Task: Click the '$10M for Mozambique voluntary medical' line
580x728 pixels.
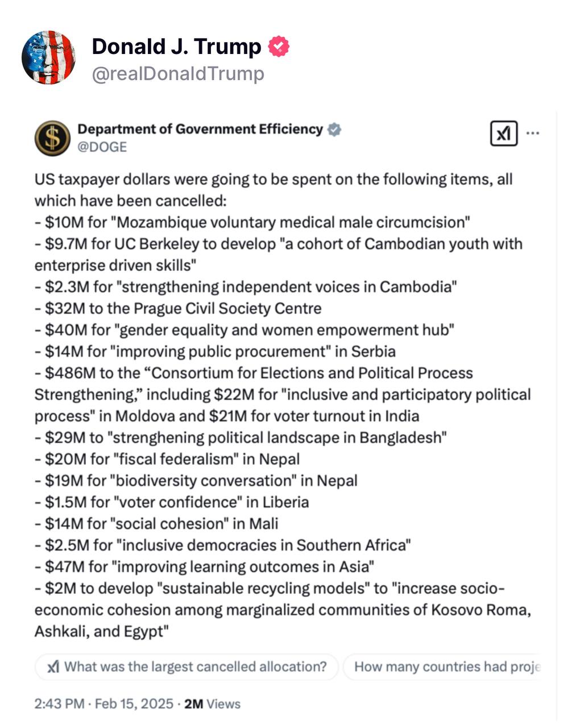Action: coord(252,222)
